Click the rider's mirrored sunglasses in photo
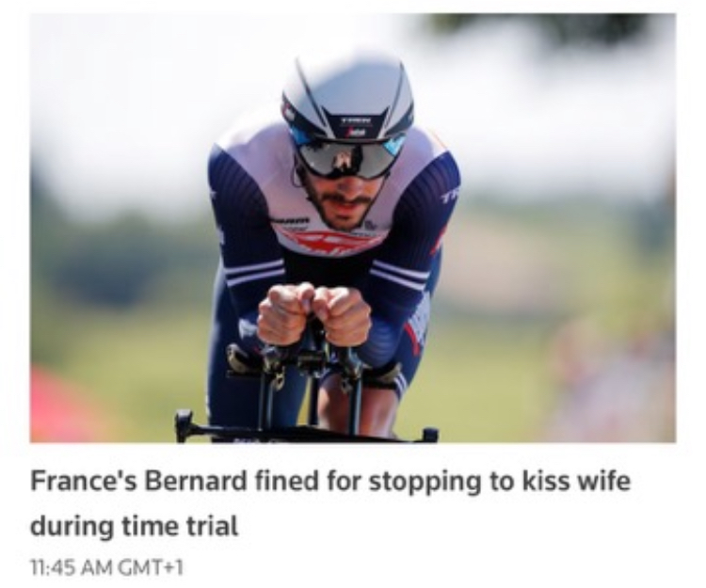 (x=345, y=157)
